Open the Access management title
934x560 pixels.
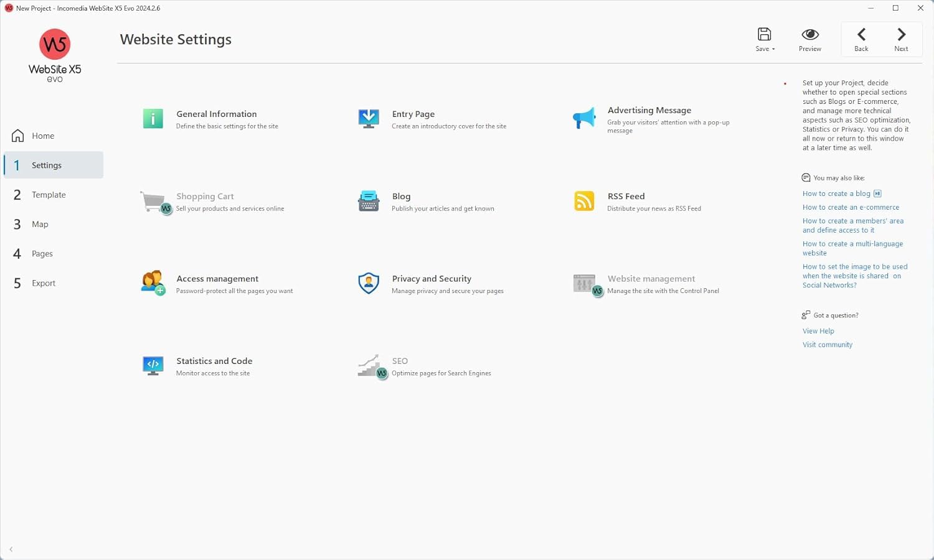217,279
